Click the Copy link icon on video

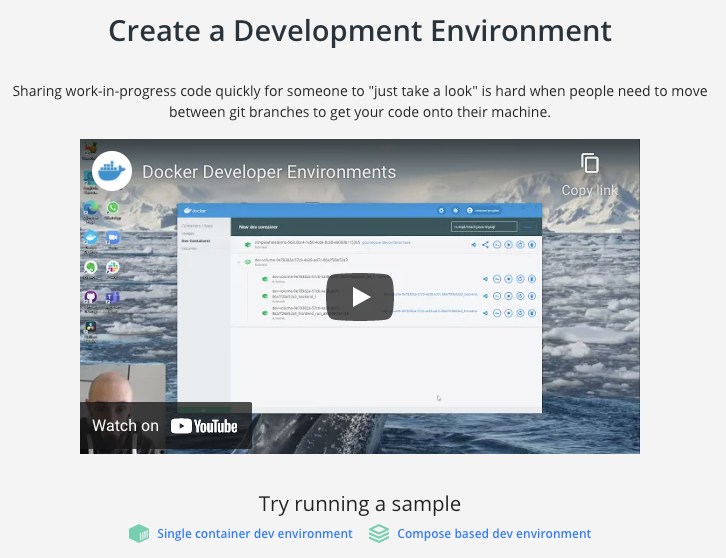pos(589,163)
